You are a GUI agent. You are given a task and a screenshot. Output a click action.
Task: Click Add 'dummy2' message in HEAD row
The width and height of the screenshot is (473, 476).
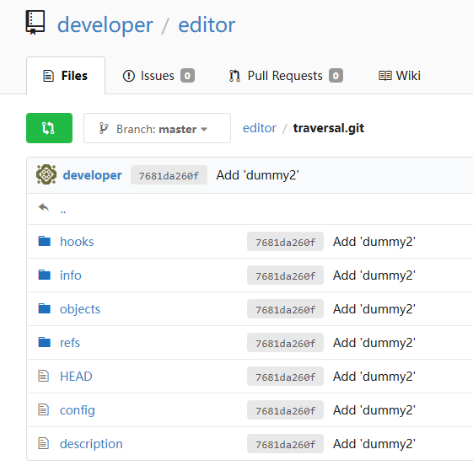(x=374, y=377)
